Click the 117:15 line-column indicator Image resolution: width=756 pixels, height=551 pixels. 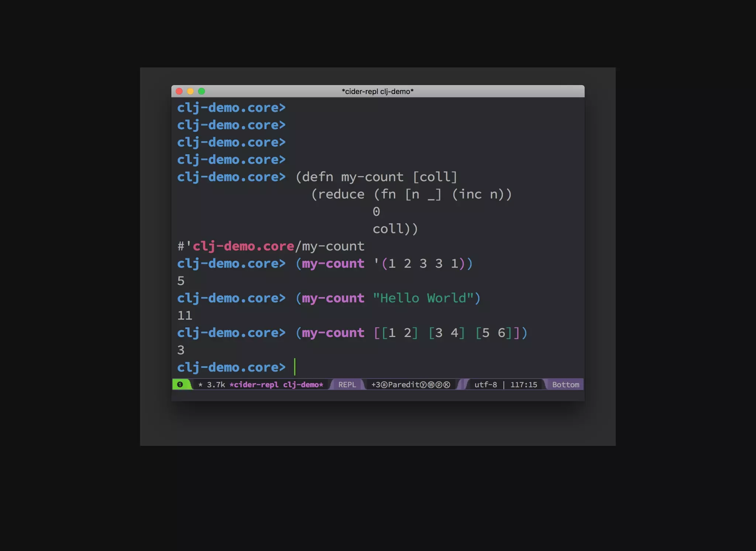coord(523,385)
